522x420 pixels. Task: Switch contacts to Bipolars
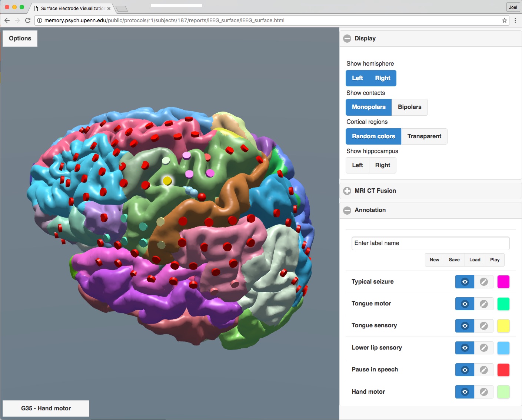click(409, 107)
